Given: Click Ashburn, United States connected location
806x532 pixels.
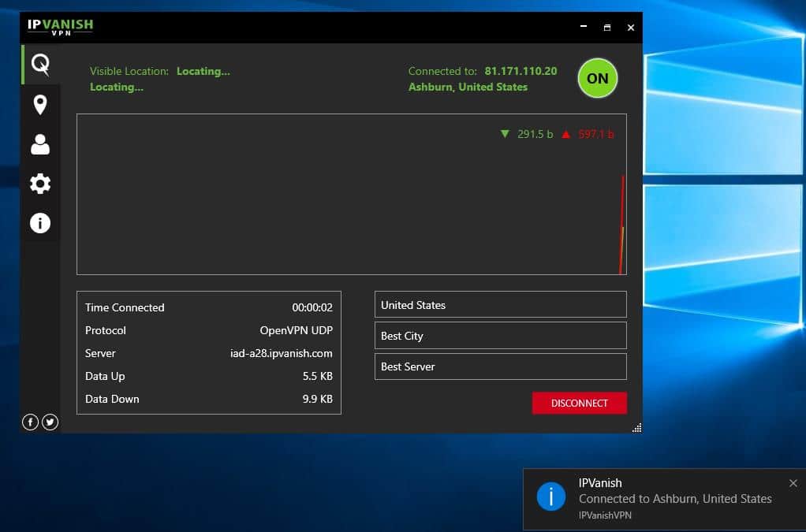Looking at the screenshot, I should (x=468, y=87).
